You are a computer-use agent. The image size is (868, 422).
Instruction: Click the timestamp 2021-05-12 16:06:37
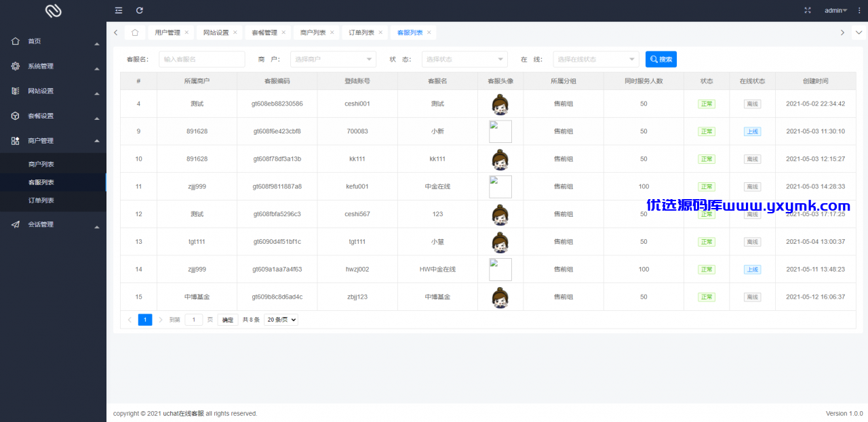click(x=816, y=297)
